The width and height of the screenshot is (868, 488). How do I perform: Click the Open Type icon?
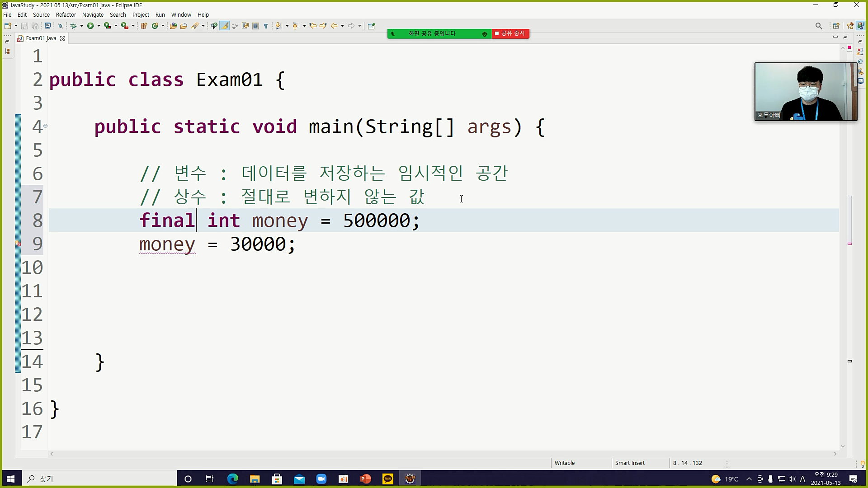point(173,26)
